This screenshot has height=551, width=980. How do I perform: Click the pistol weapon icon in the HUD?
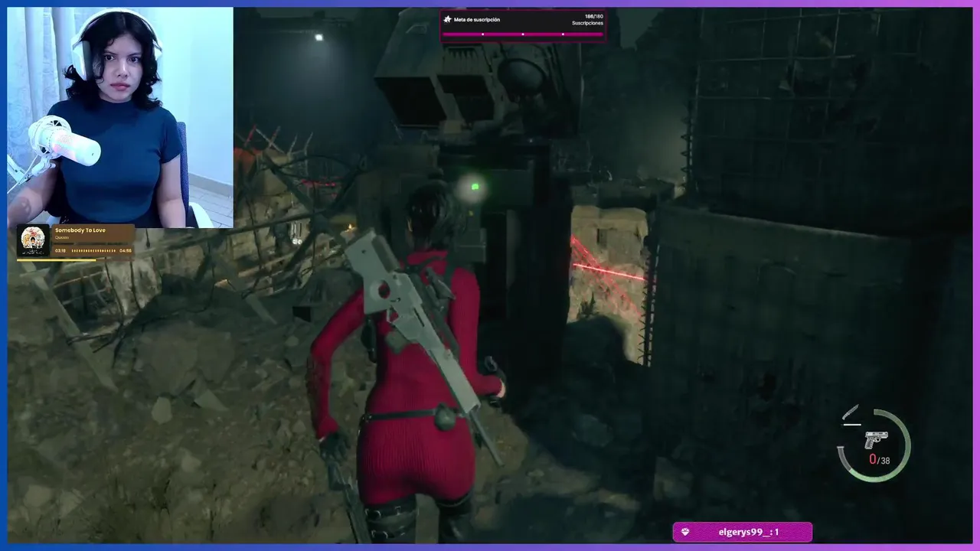[875, 440]
